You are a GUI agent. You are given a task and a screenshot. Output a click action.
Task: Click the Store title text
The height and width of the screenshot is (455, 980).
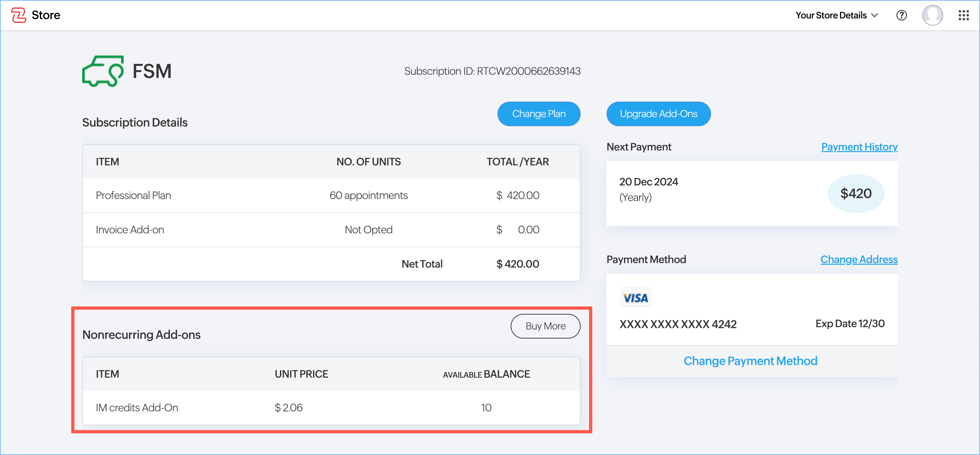[x=46, y=15]
